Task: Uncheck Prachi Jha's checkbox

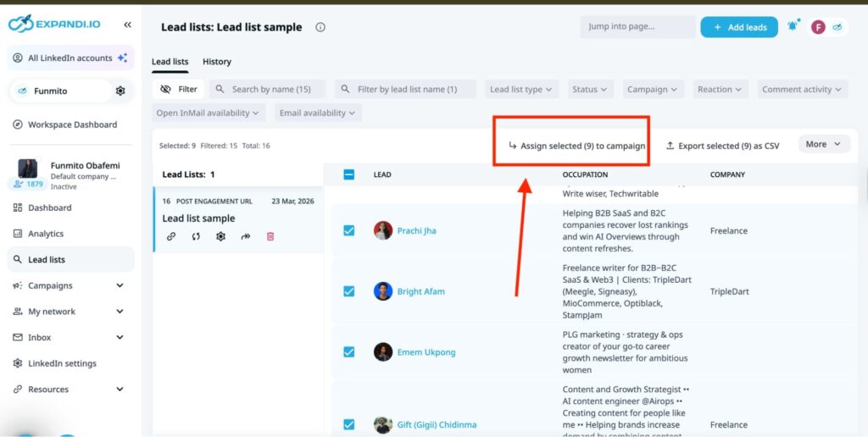Action: point(348,230)
